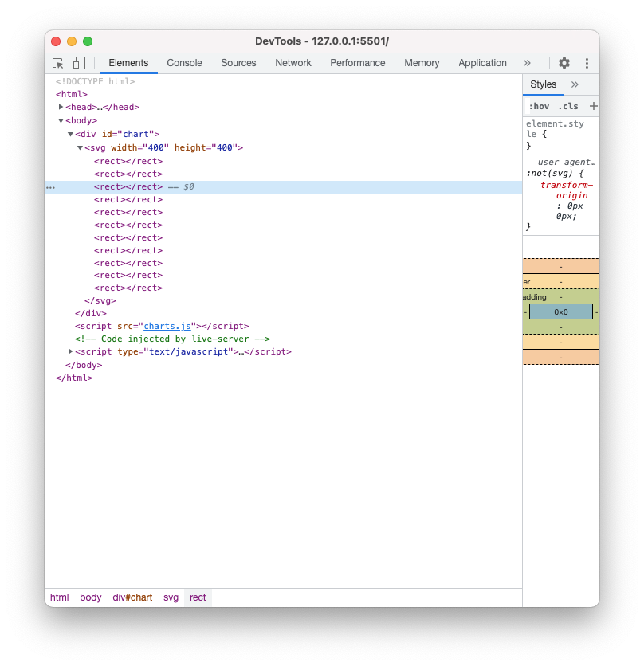644x666 pixels.
Task: Collapse the div id chart node
Action: click(x=71, y=134)
